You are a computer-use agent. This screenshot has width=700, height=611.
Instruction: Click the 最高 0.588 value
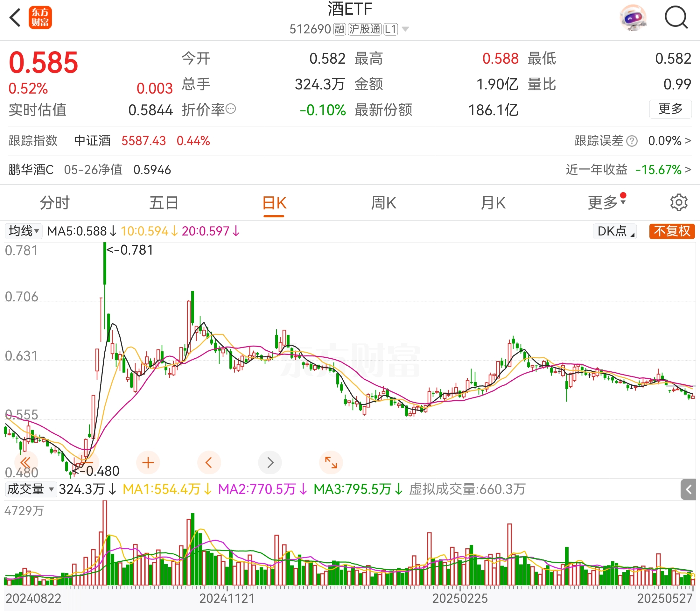pyautogui.click(x=500, y=59)
